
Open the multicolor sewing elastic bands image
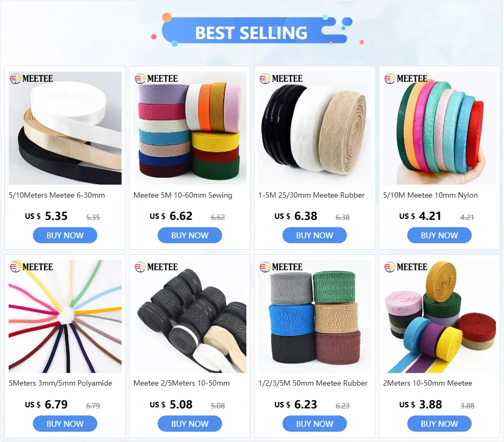189,128
